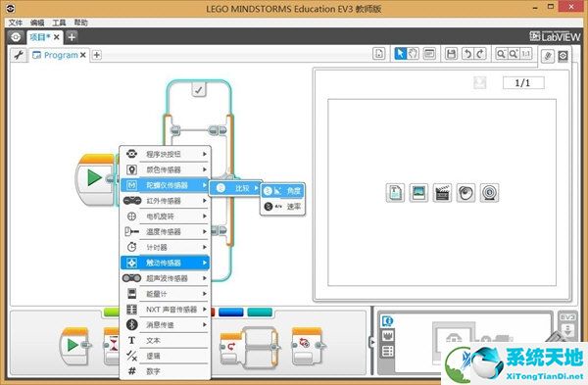Select the pointer select tool
The image size is (588, 385).
[x=401, y=54]
